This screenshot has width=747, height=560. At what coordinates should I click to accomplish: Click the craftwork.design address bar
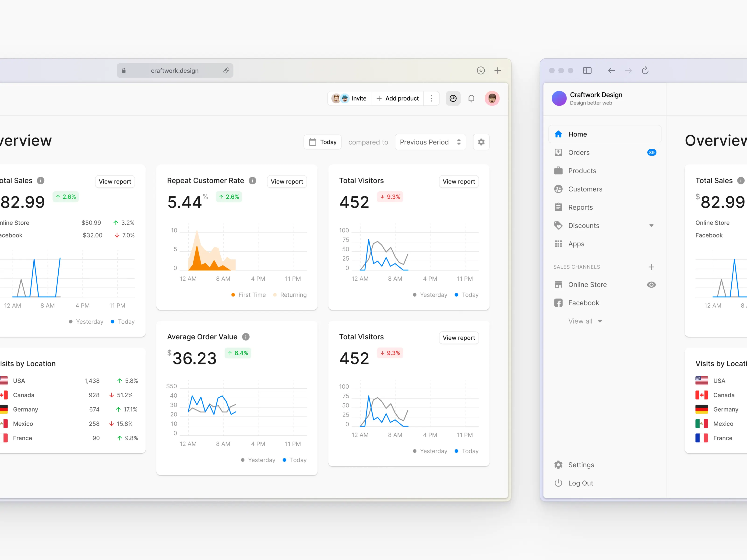175,70
